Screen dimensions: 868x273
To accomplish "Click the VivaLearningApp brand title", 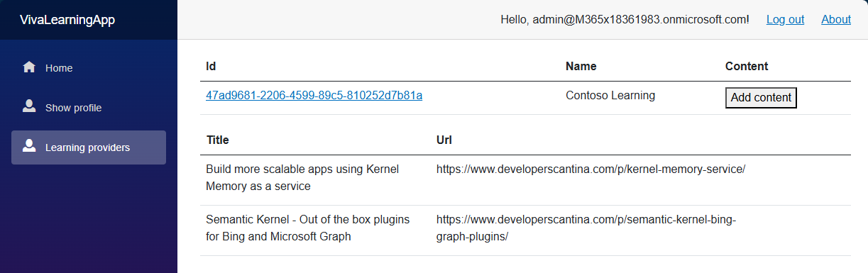I will [x=67, y=20].
